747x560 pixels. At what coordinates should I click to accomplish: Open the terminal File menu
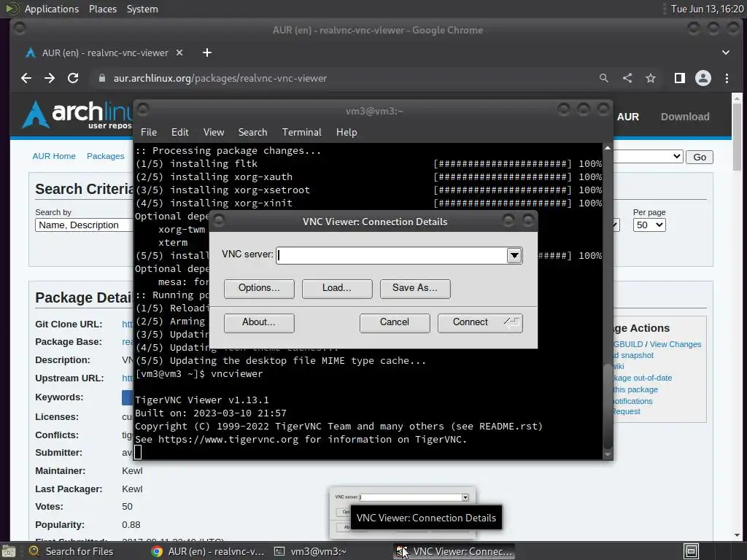pos(149,133)
